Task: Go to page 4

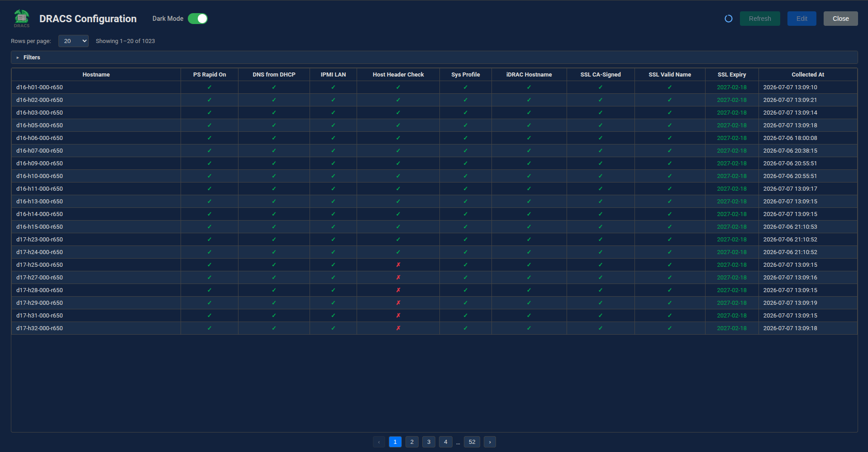Action: click(445, 442)
